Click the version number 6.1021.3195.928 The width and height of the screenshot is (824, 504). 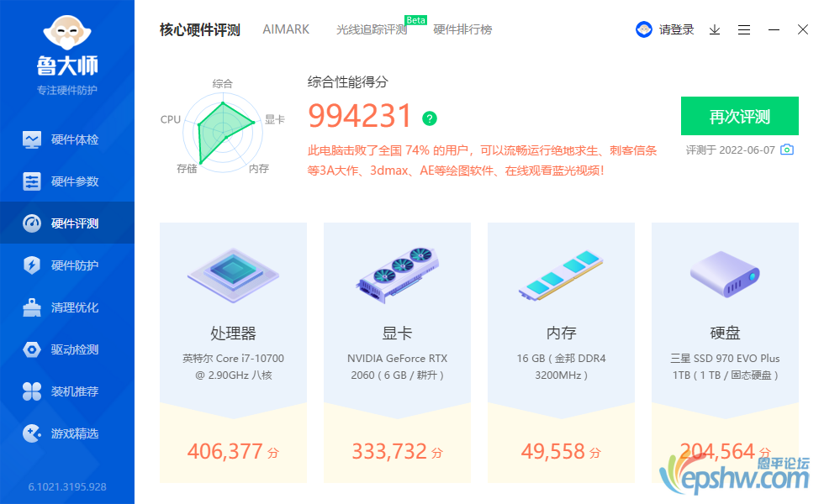pyautogui.click(x=67, y=487)
